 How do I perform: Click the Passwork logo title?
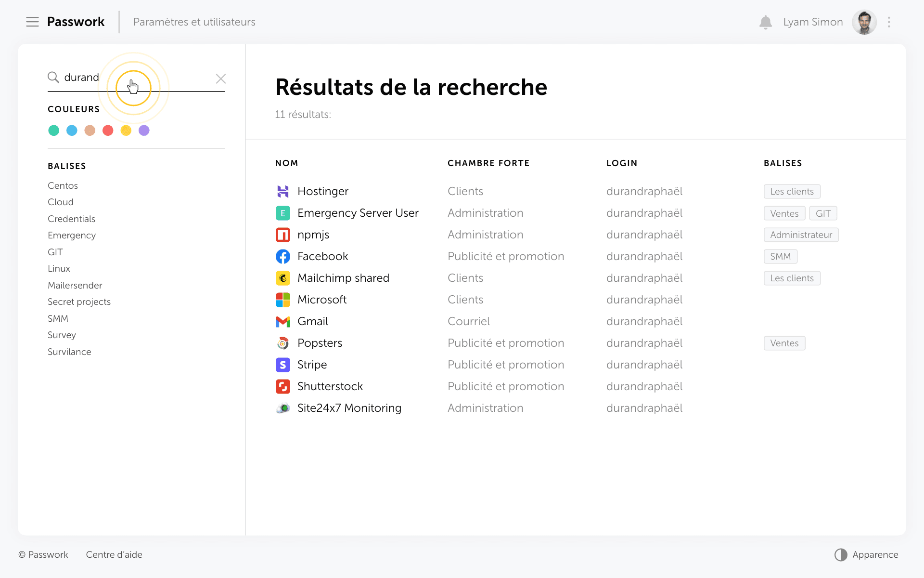(x=76, y=22)
